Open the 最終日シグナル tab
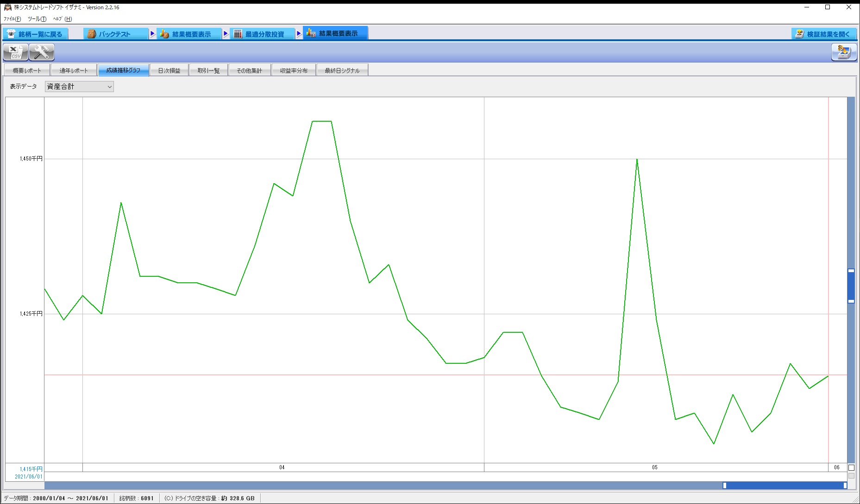This screenshot has width=860, height=504. tap(342, 70)
